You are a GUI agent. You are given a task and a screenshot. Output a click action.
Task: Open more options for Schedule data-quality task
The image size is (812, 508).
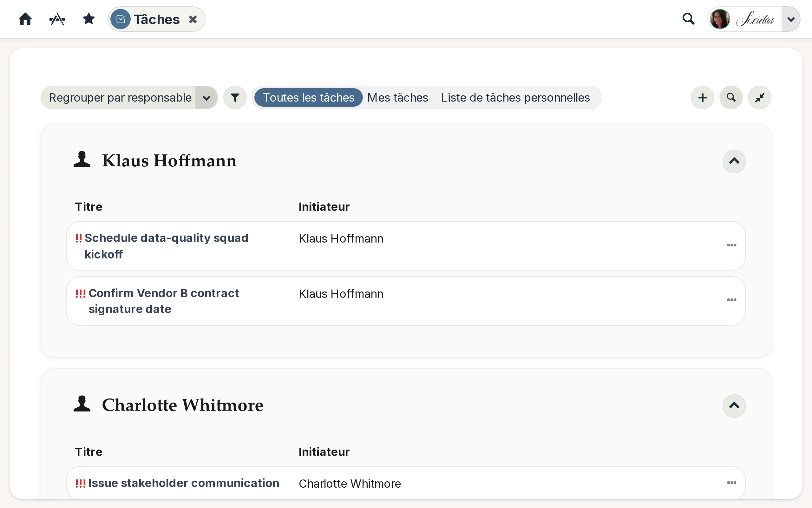coord(731,245)
